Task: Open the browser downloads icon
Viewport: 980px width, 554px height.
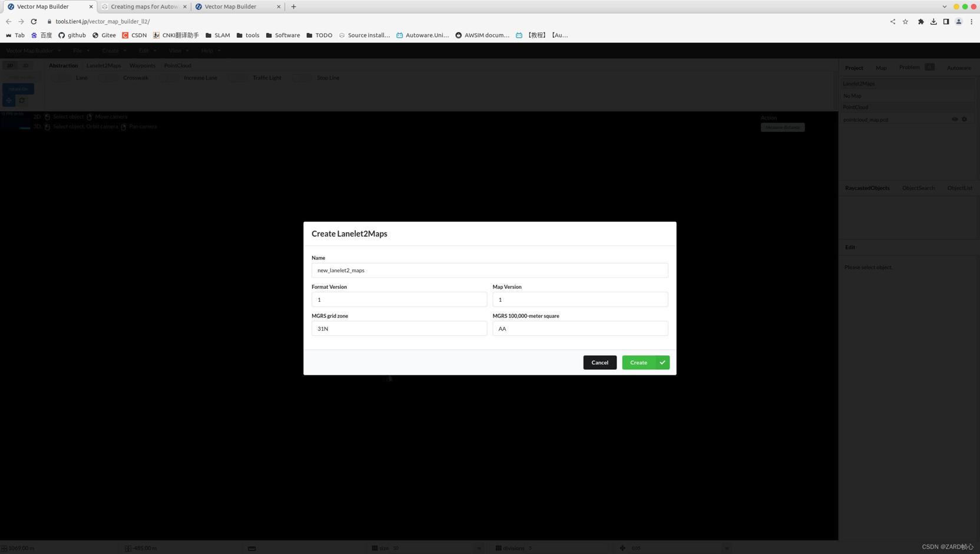Action: (933, 21)
